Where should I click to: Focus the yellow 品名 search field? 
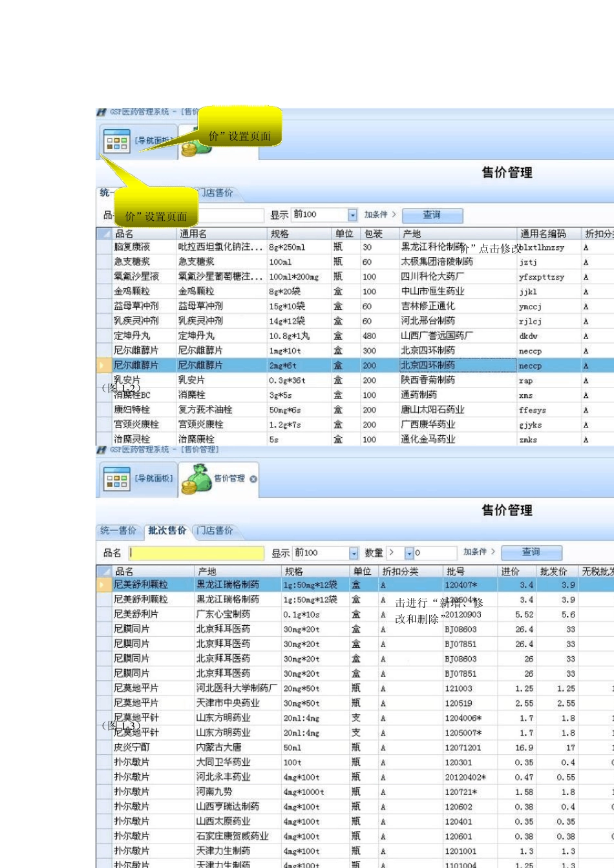pos(196,553)
